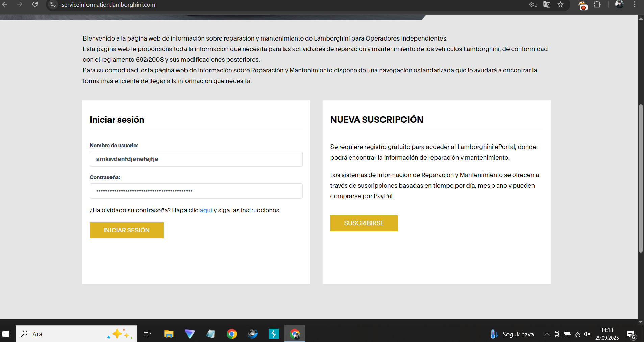
Task: Open the Chrome three-dot menu
Action: pos(635,4)
